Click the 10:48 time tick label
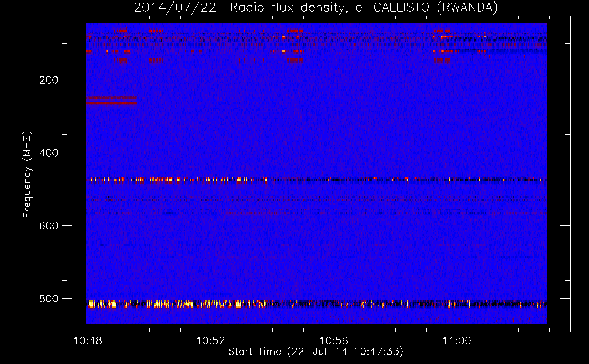 [88, 341]
